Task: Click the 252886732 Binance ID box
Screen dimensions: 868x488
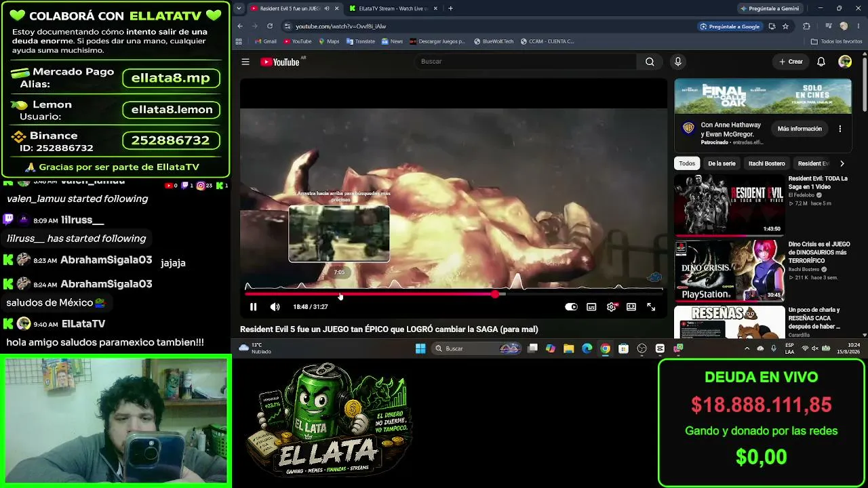Action: pos(171,140)
